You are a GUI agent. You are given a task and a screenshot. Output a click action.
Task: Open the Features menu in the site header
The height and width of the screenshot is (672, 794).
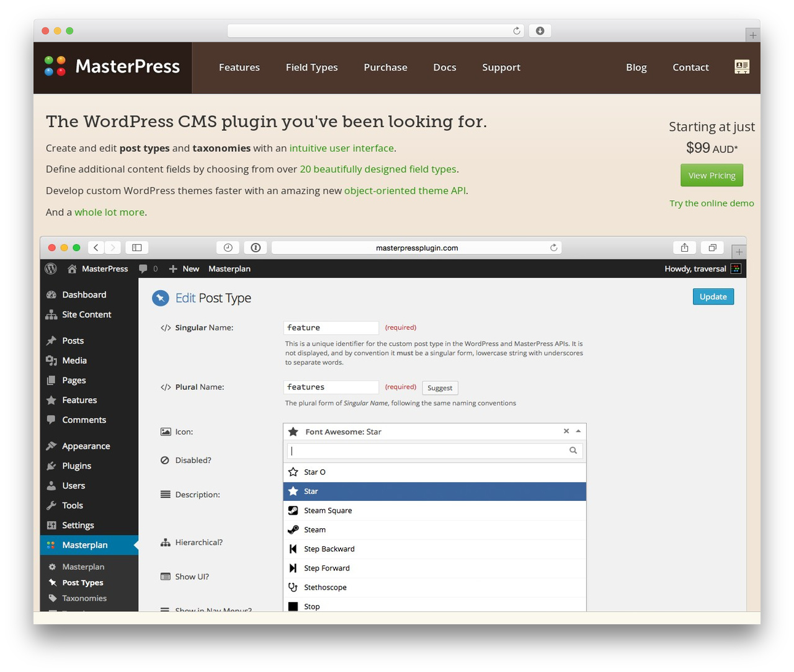[x=239, y=67]
